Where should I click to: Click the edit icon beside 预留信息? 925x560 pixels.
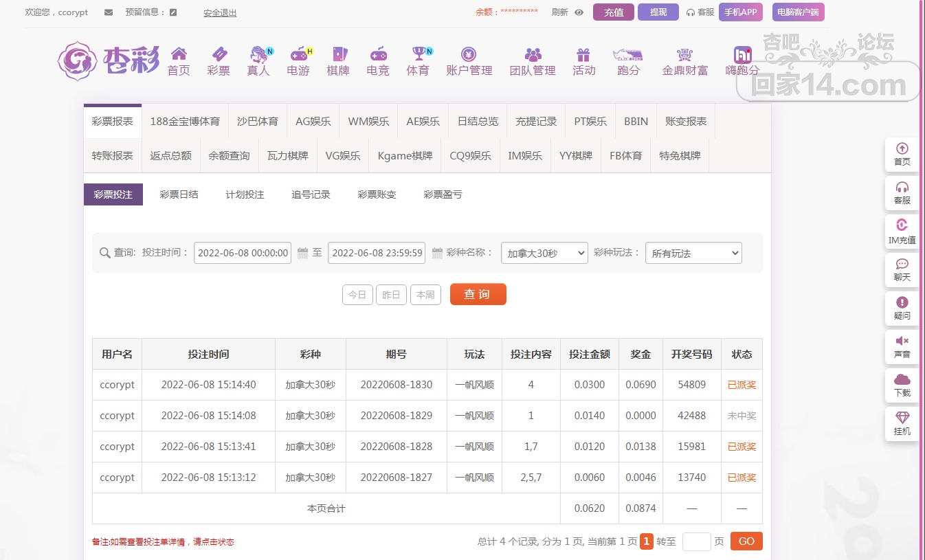(x=173, y=12)
